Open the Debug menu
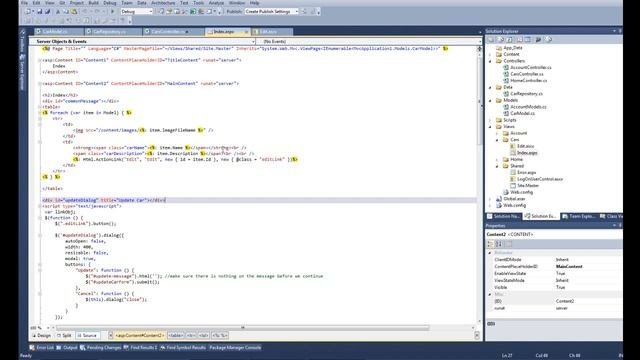Viewport: 640px width, 360px height. click(x=109, y=3)
